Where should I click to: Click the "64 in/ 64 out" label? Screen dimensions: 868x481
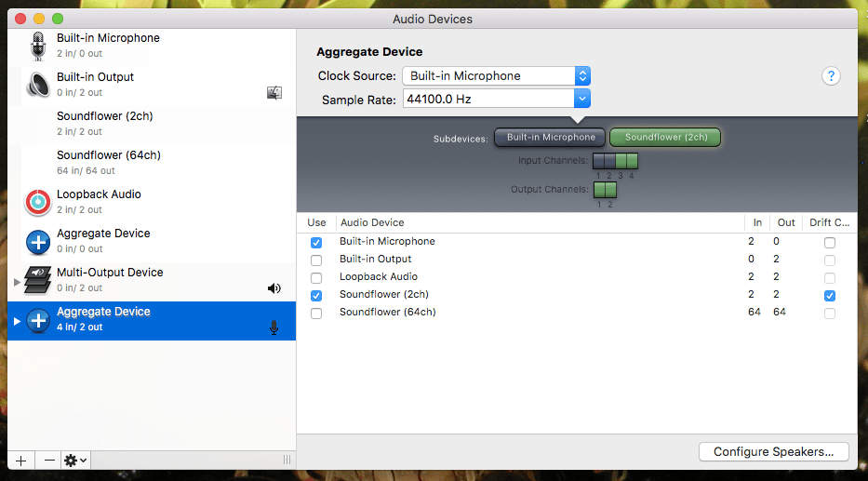(86, 170)
